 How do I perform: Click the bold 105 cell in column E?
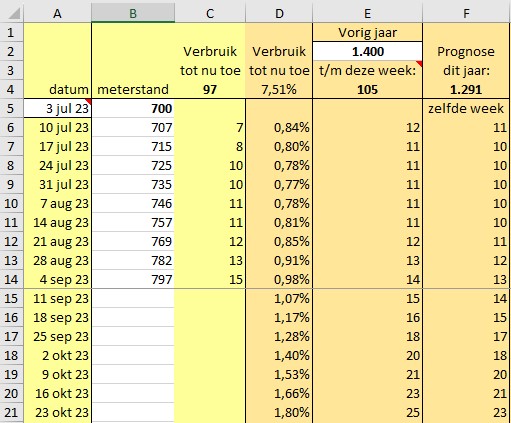tap(367, 89)
